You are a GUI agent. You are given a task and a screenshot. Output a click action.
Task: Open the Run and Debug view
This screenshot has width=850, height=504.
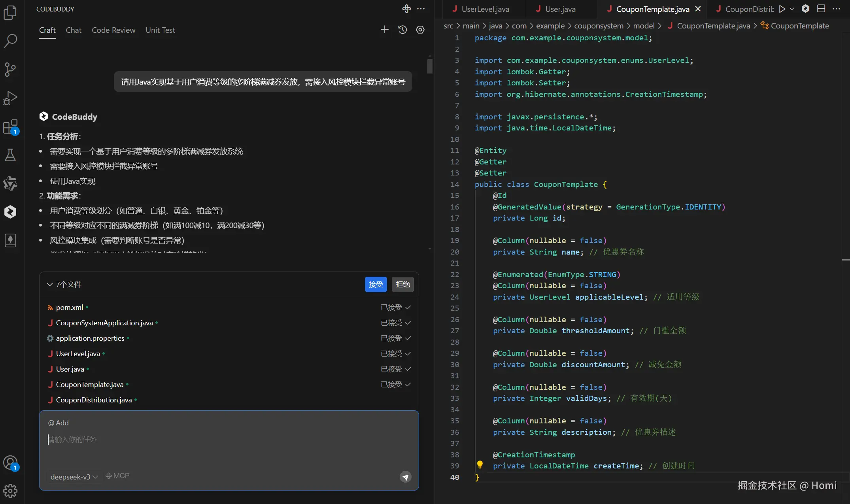coord(10,98)
